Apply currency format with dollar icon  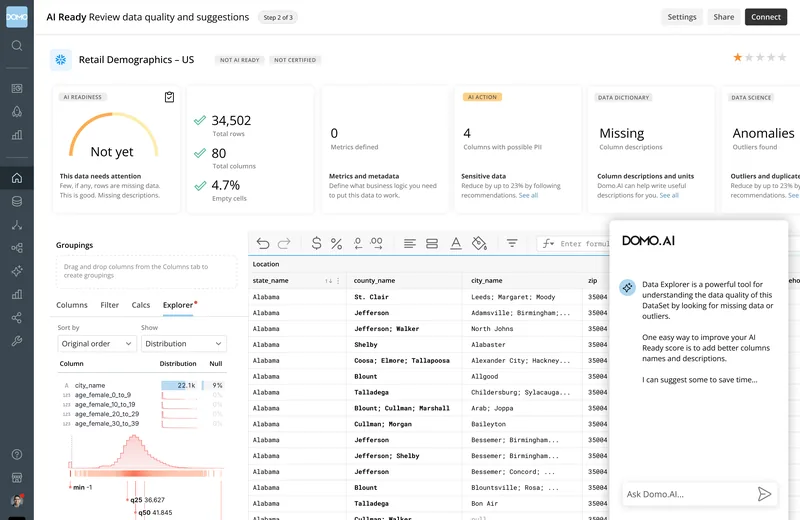pos(316,243)
